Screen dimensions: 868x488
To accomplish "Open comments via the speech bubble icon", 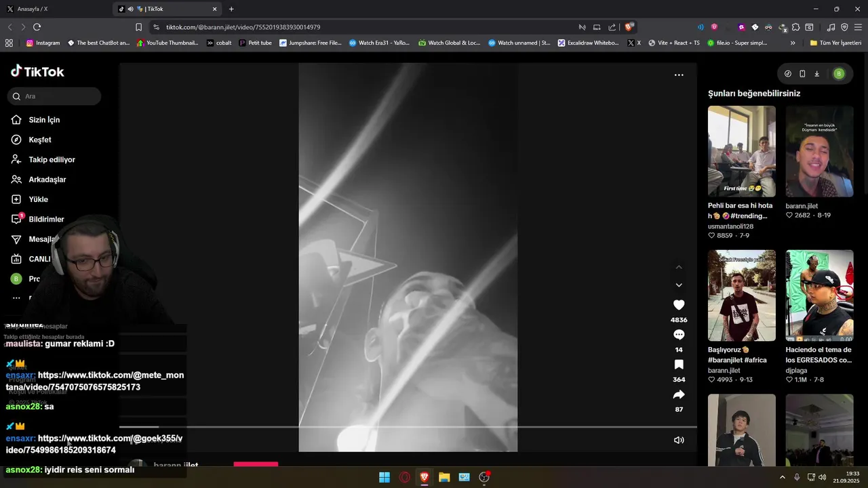I will 679,335.
